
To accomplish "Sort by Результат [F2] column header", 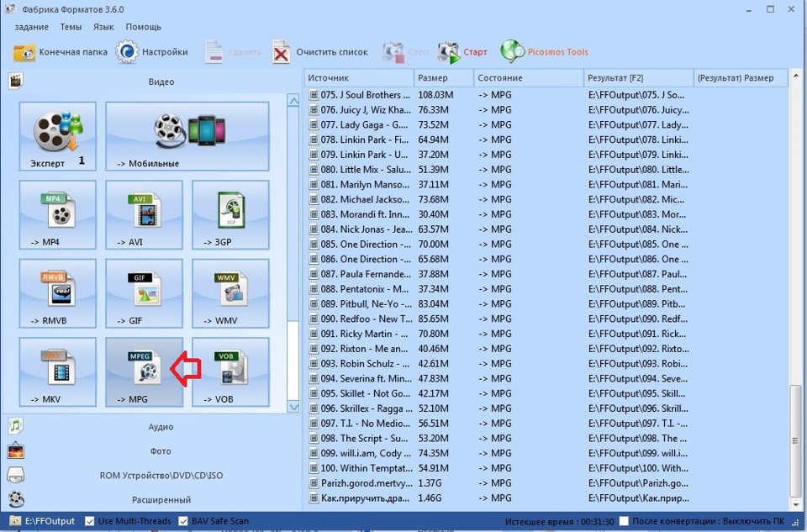I will tap(639, 77).
